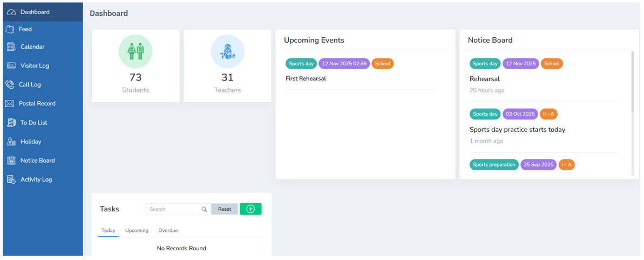Click the Visitor Log card icon
The image size is (644, 260).
pos(11,65)
